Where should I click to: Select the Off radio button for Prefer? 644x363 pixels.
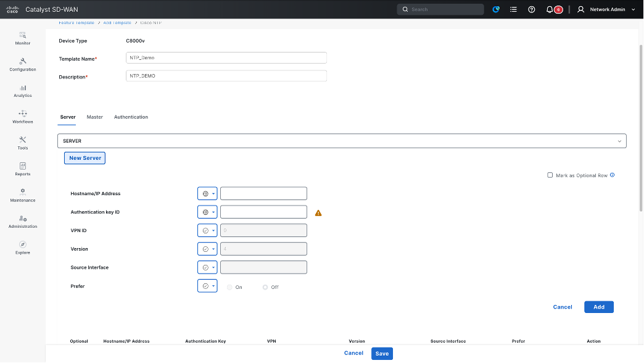265,286
